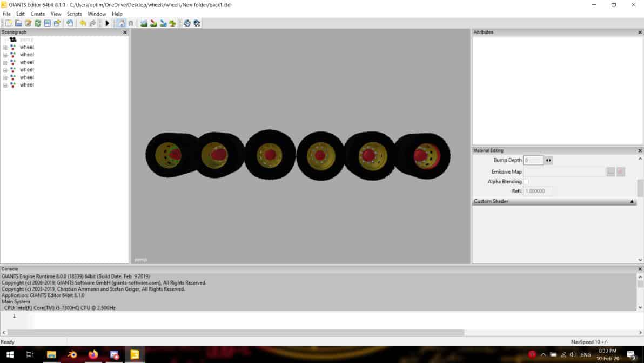Click the New scene toolbar icon
This screenshot has height=363, width=644.
tap(8, 23)
